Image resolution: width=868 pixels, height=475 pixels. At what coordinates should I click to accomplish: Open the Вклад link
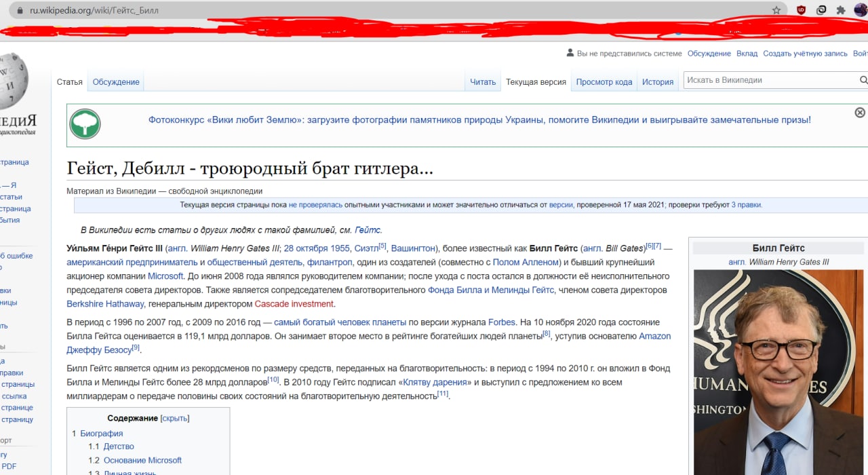[x=747, y=54]
